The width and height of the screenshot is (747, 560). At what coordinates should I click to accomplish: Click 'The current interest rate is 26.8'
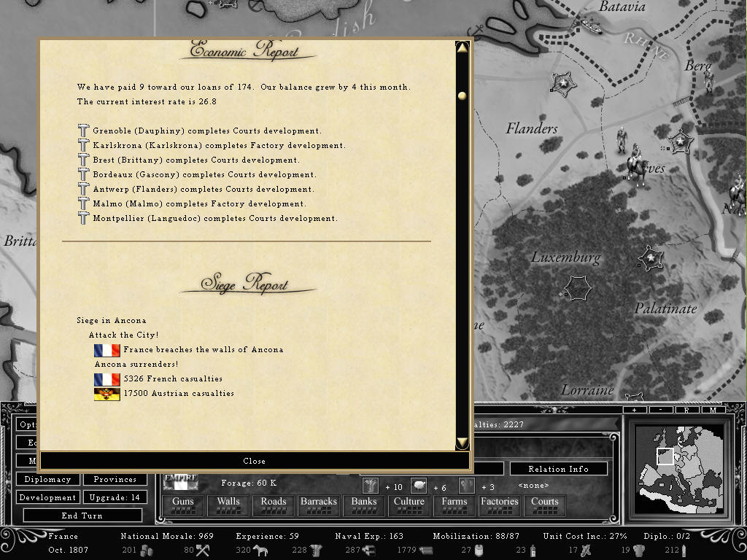coord(147,101)
